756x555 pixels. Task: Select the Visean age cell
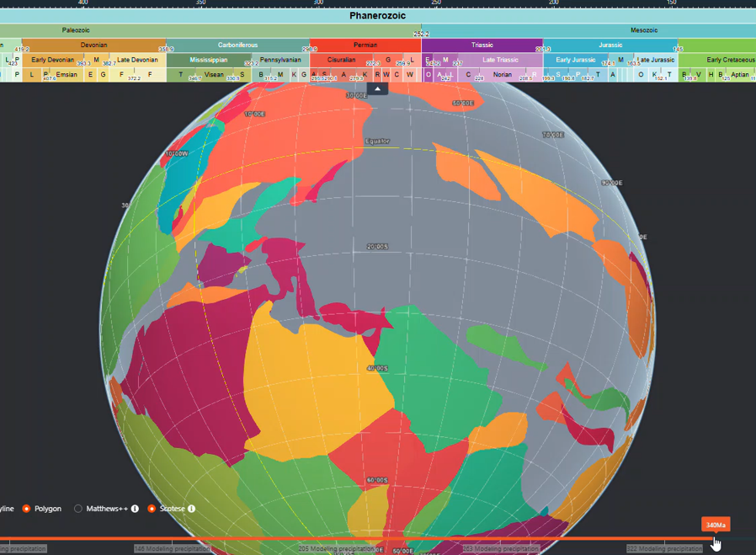pyautogui.click(x=214, y=75)
